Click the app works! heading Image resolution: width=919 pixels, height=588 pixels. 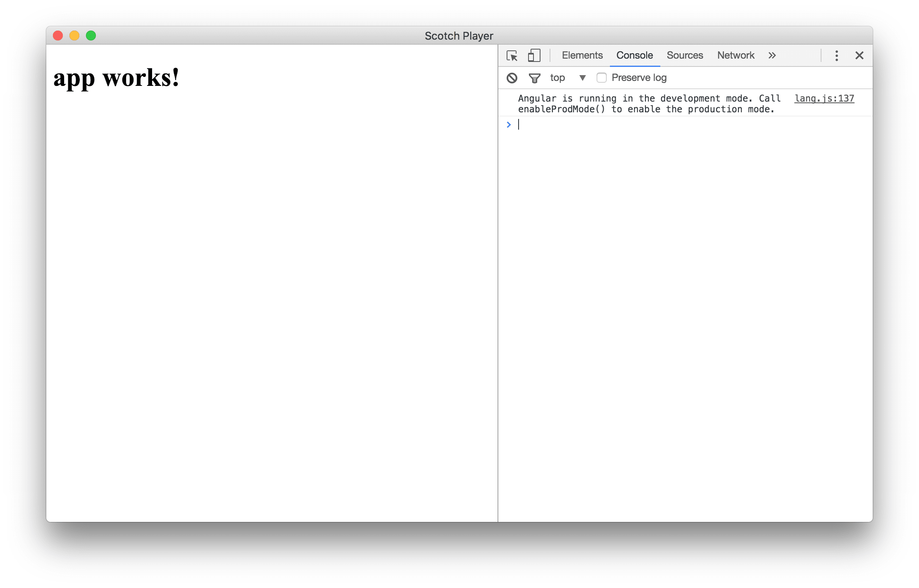click(x=116, y=78)
